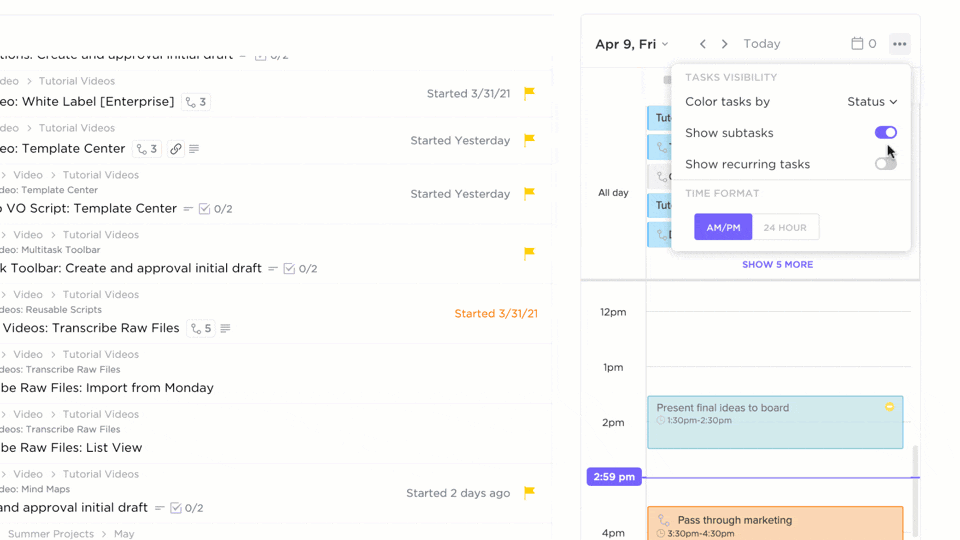Go to previous day with left arrow
Screen dimensions: 960x540
[703, 44]
